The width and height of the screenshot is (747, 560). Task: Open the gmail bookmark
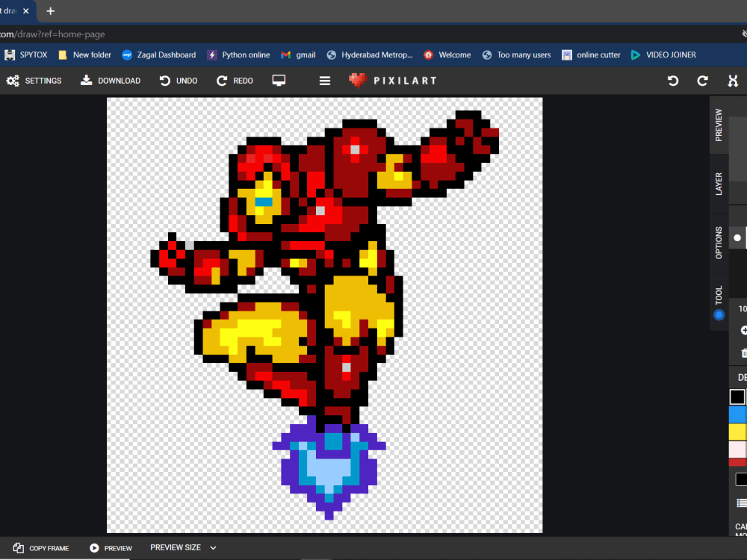[x=298, y=55]
